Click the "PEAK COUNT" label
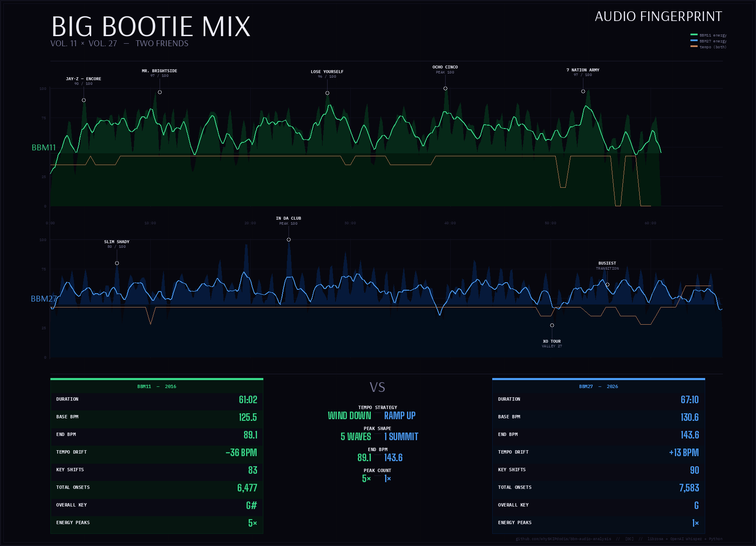 click(x=378, y=470)
